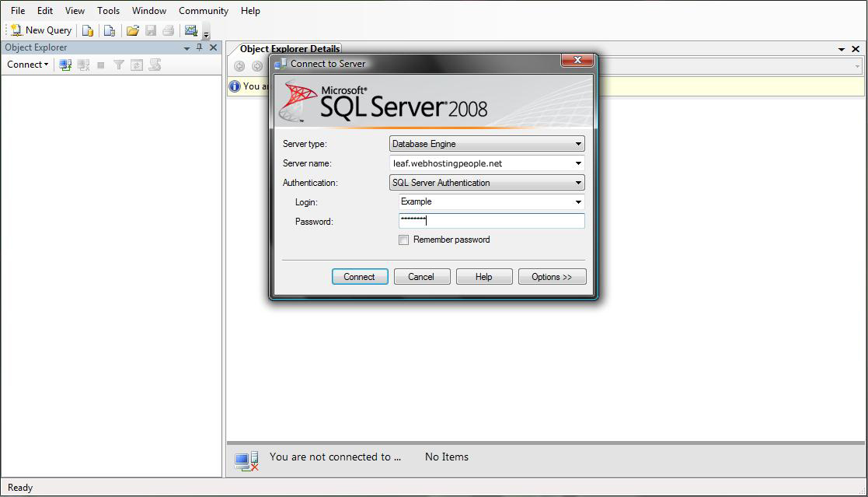The width and height of the screenshot is (868, 497).
Task: Click the New Query toolbar button
Action: [x=41, y=30]
